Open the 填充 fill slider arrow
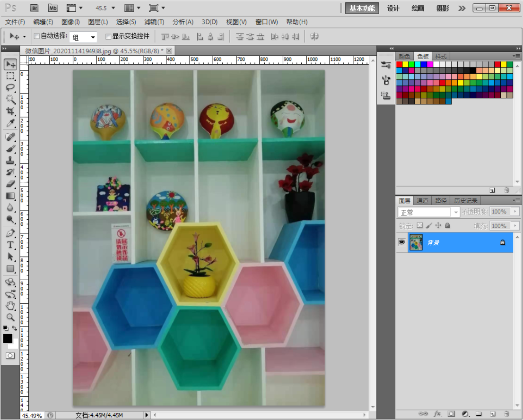 click(515, 226)
